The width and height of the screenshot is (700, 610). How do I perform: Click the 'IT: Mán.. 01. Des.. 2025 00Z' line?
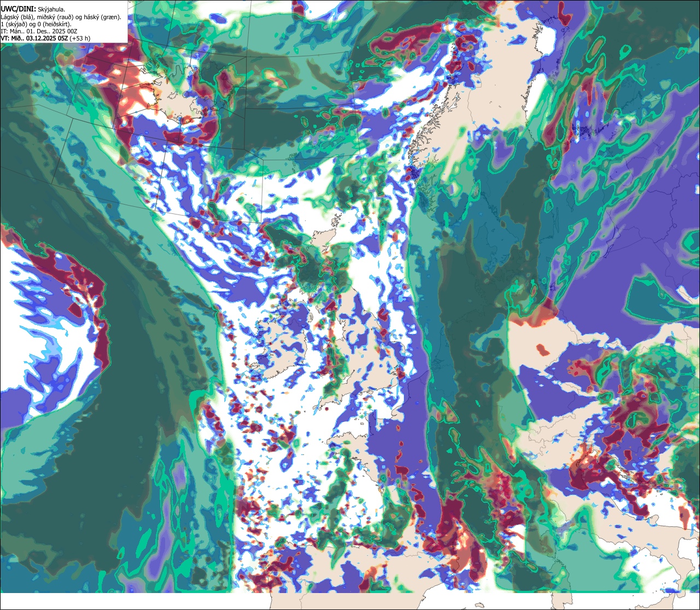39,31
